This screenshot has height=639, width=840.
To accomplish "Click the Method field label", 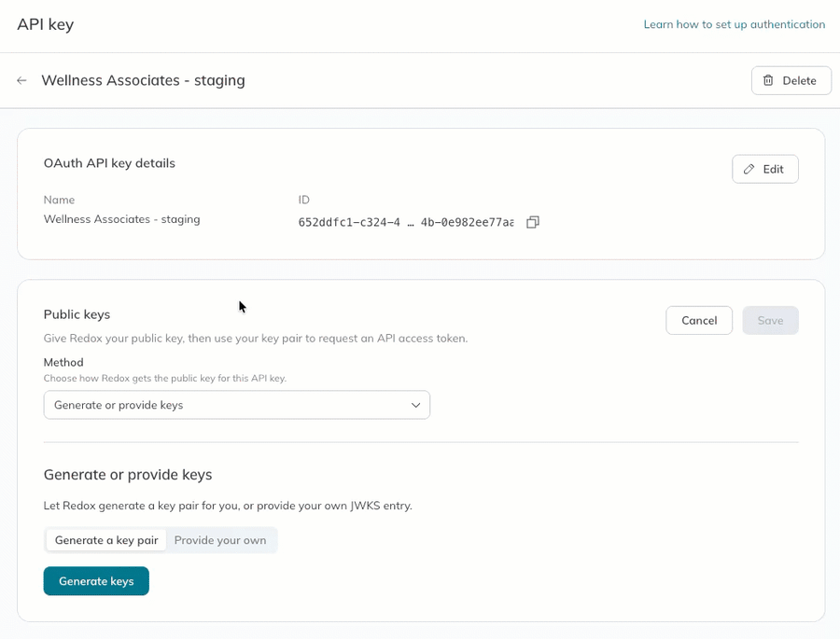I will pyautogui.click(x=63, y=362).
